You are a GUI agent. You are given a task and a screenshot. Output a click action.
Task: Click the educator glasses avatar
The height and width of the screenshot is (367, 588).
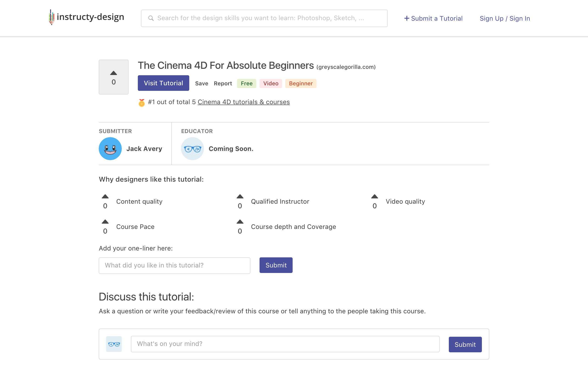point(192,149)
